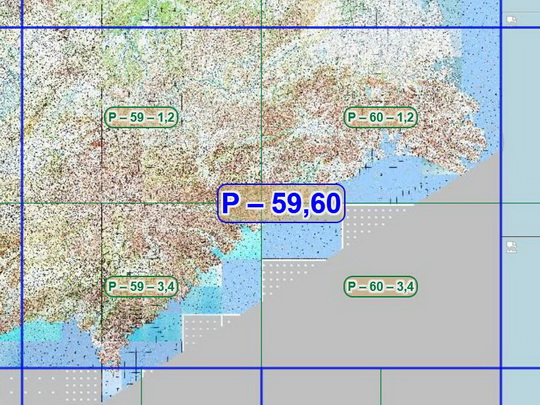
Task: Select the large P – 59,60 sheet label
Action: click(x=281, y=203)
